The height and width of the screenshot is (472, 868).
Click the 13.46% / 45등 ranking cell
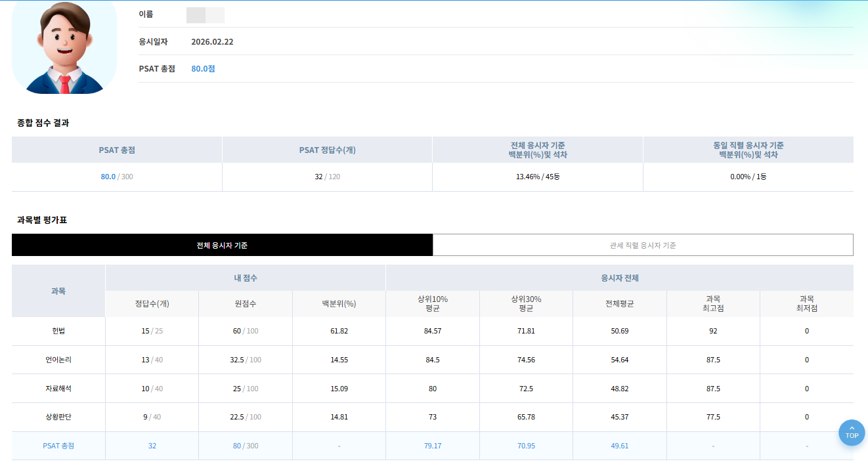coord(537,177)
